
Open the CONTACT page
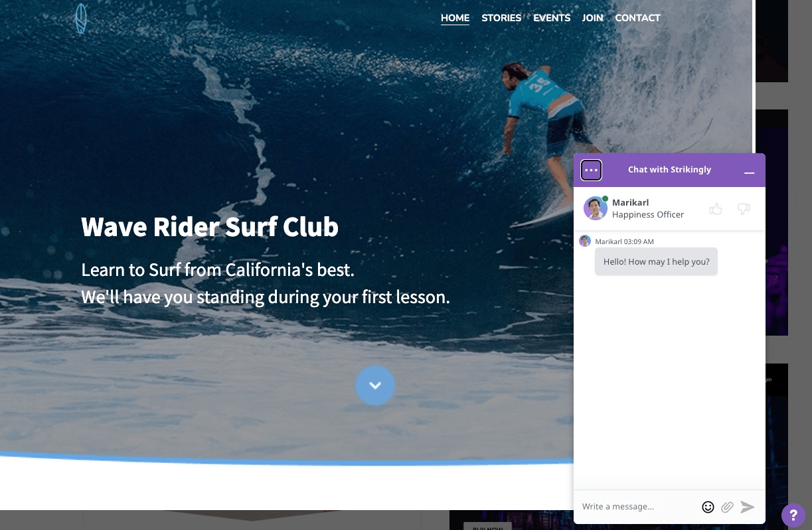[x=637, y=18]
